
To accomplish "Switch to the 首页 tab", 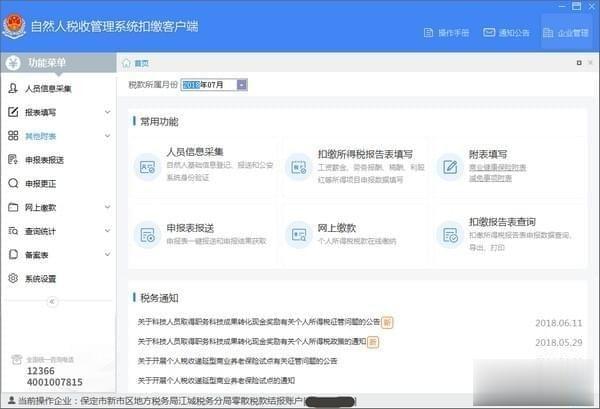I will [x=141, y=63].
